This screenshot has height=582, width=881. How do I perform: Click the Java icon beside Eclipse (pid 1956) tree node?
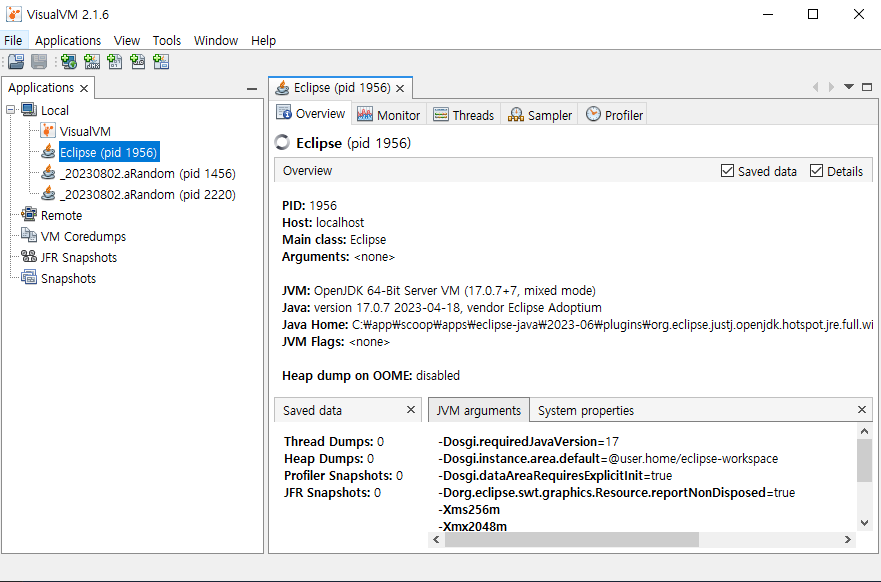tap(48, 152)
